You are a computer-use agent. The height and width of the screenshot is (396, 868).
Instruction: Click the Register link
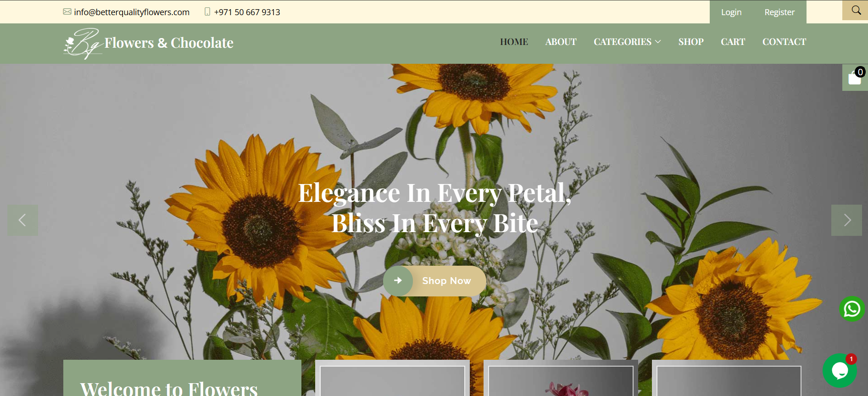pos(779,12)
